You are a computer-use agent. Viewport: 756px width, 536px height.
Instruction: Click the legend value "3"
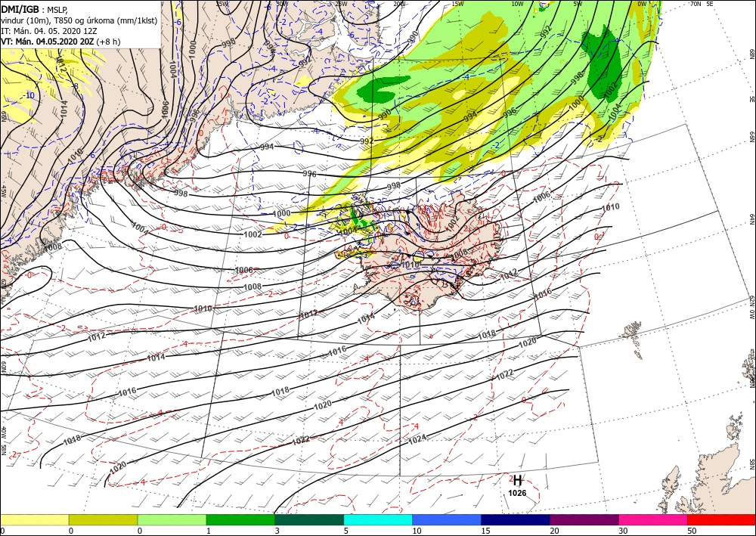(277, 531)
